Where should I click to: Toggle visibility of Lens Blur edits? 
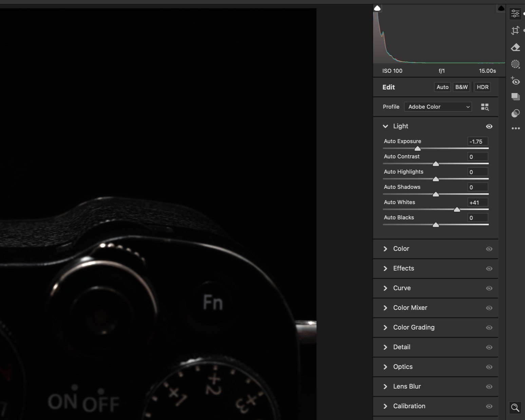(x=489, y=386)
